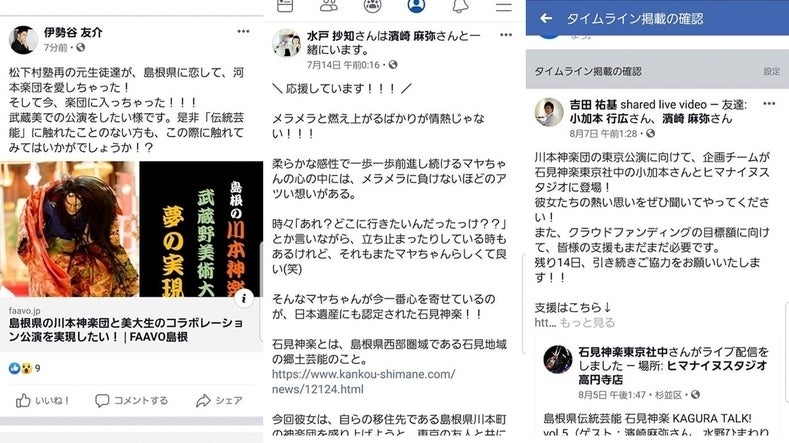Select the profile tab icon
Viewport: 789px width, 443px height.
tap(416, 6)
